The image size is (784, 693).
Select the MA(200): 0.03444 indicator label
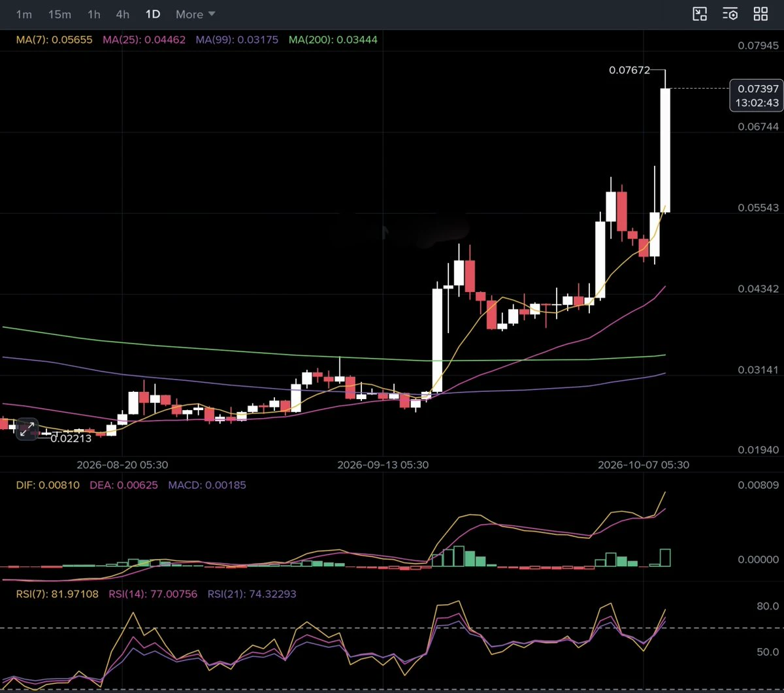pyautogui.click(x=333, y=40)
